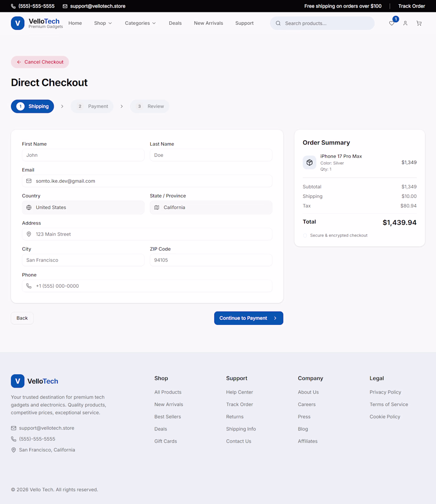Open footer Press link
Viewport: 436px width, 504px height.
304,416
